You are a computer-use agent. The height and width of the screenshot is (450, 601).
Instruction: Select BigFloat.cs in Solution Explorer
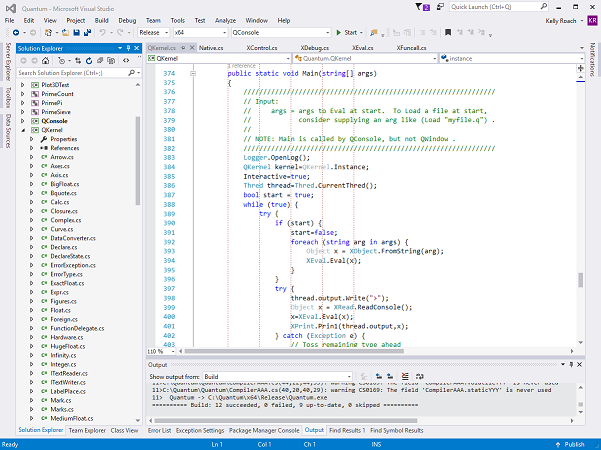click(65, 184)
